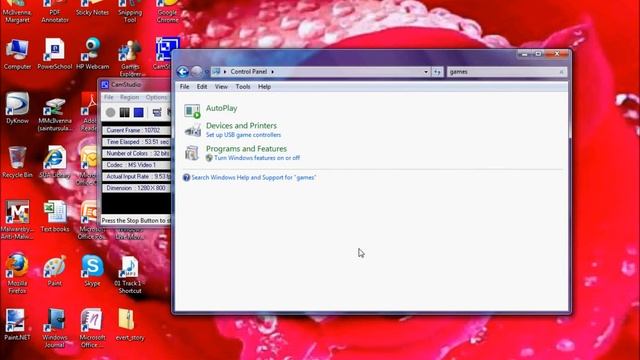Expand chevron after Control Panel breadcrumb
Screen dimensions: 640x360
point(273,72)
